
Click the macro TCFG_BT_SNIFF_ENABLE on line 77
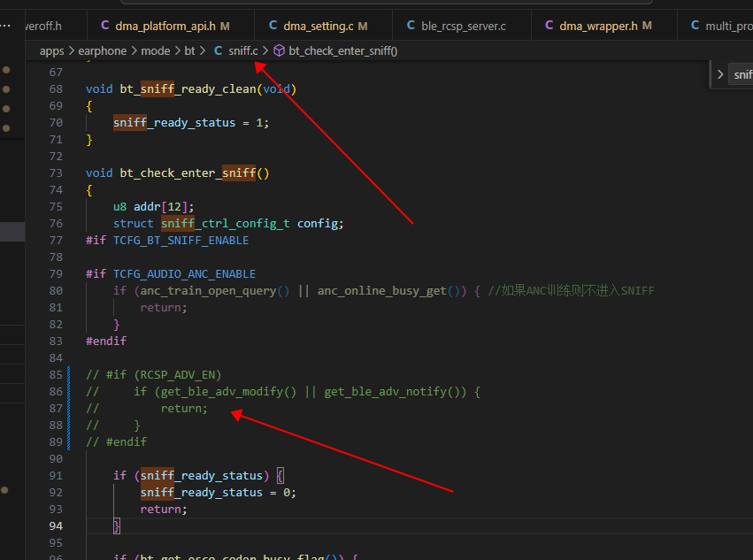pyautogui.click(x=181, y=240)
